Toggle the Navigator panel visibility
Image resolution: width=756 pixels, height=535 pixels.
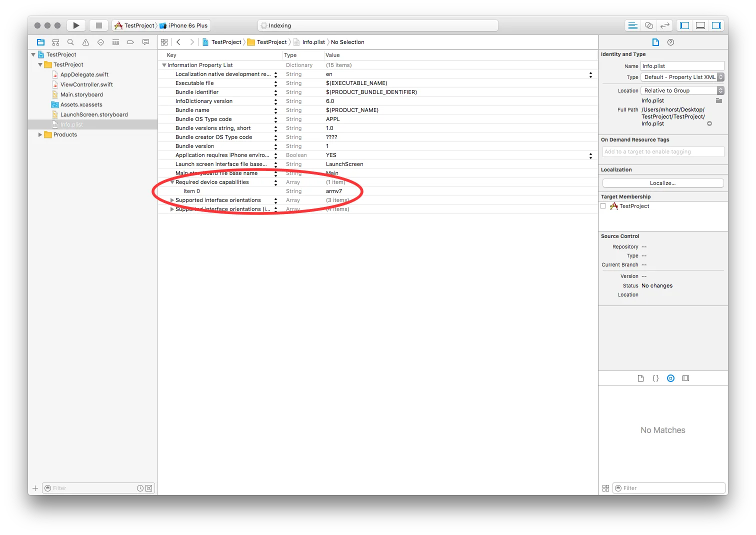coord(684,25)
